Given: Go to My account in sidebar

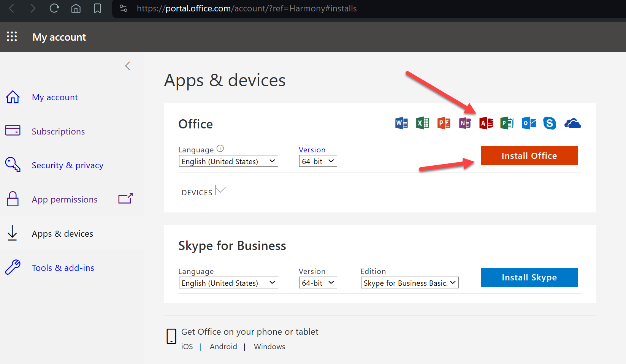Looking at the screenshot, I should pos(55,97).
